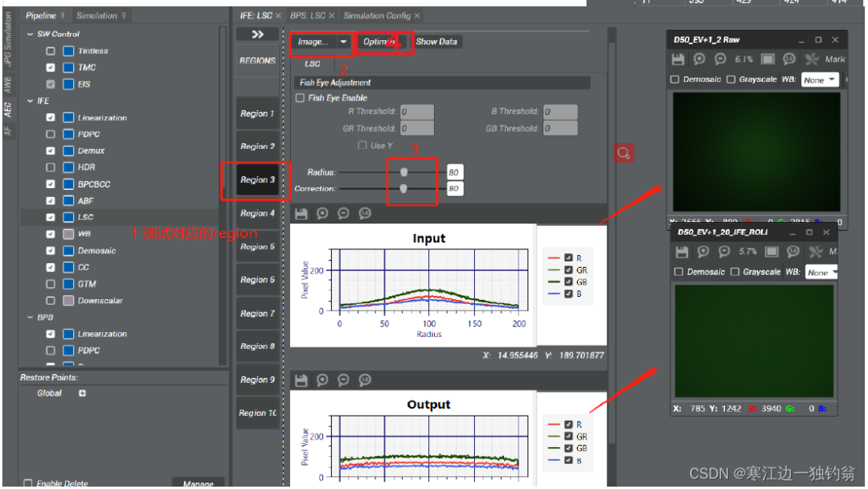This screenshot has height=489, width=868.
Task: Zoom in within D50_EV+1_20_IFE_ROLI window
Action: (703, 252)
